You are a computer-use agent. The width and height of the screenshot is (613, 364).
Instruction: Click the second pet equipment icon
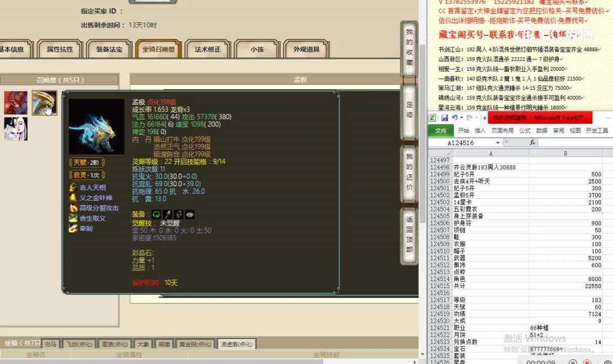coord(167,215)
